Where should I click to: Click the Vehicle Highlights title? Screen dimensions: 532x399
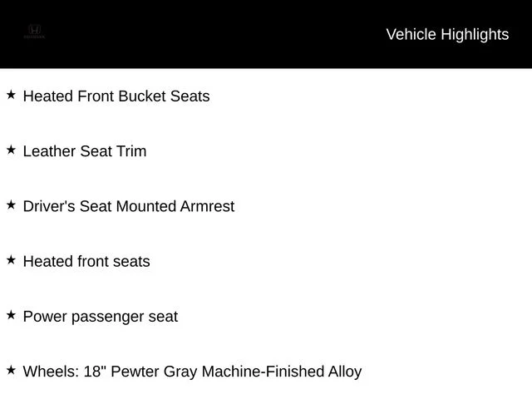pyautogui.click(x=447, y=35)
